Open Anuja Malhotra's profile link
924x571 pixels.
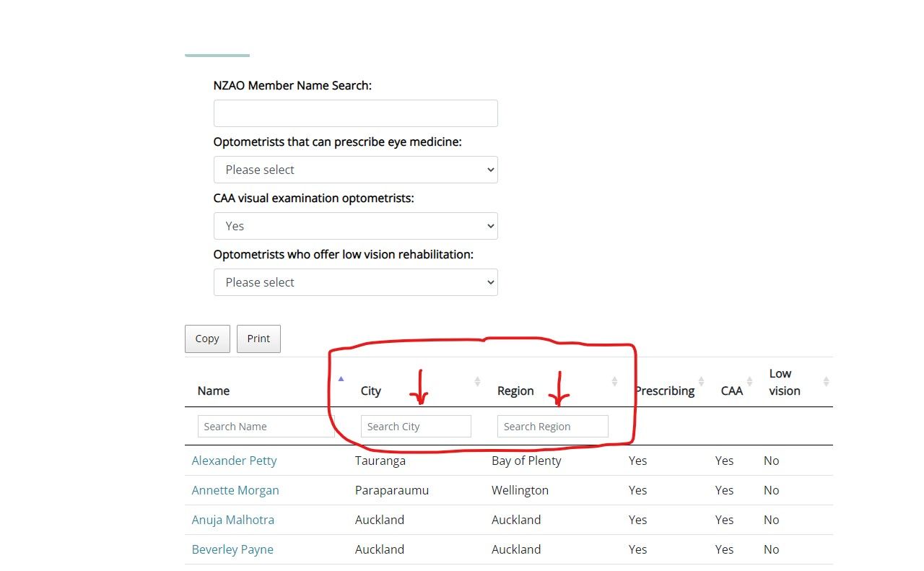pos(232,520)
